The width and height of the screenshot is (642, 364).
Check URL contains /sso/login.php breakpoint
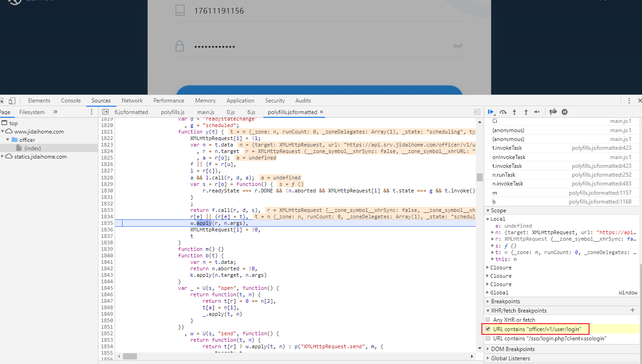487,338
